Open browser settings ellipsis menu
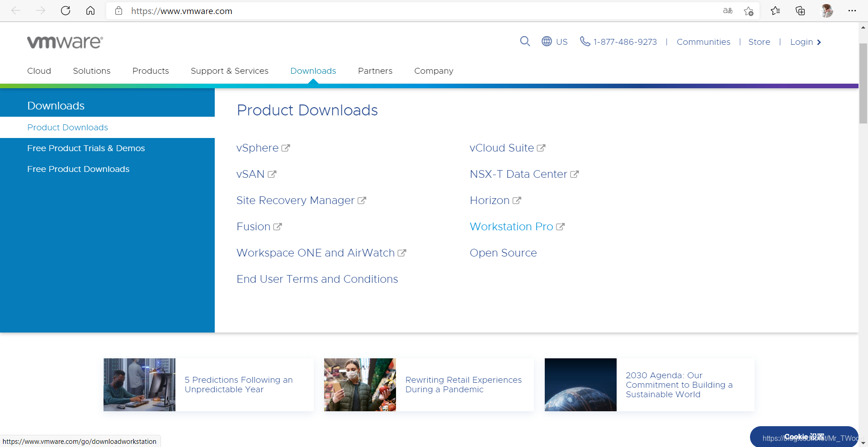Image resolution: width=868 pixels, height=447 pixels. (x=852, y=11)
